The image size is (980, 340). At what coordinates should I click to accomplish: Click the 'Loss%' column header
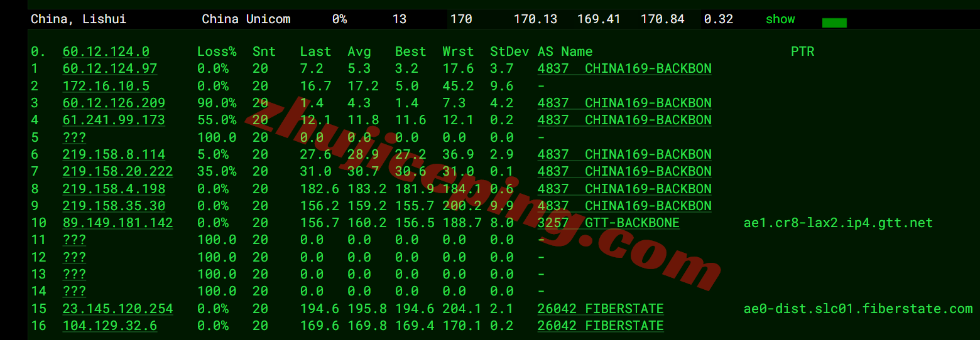[217, 51]
